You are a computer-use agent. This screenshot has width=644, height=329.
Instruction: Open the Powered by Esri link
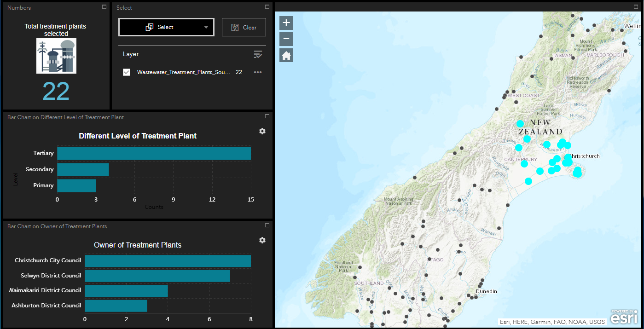[x=624, y=317]
